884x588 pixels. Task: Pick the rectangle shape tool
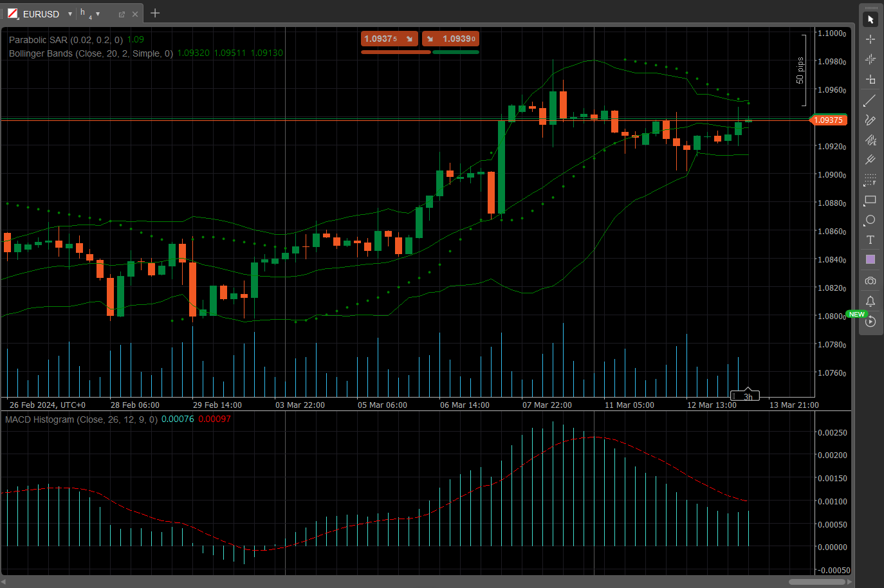[x=870, y=200]
